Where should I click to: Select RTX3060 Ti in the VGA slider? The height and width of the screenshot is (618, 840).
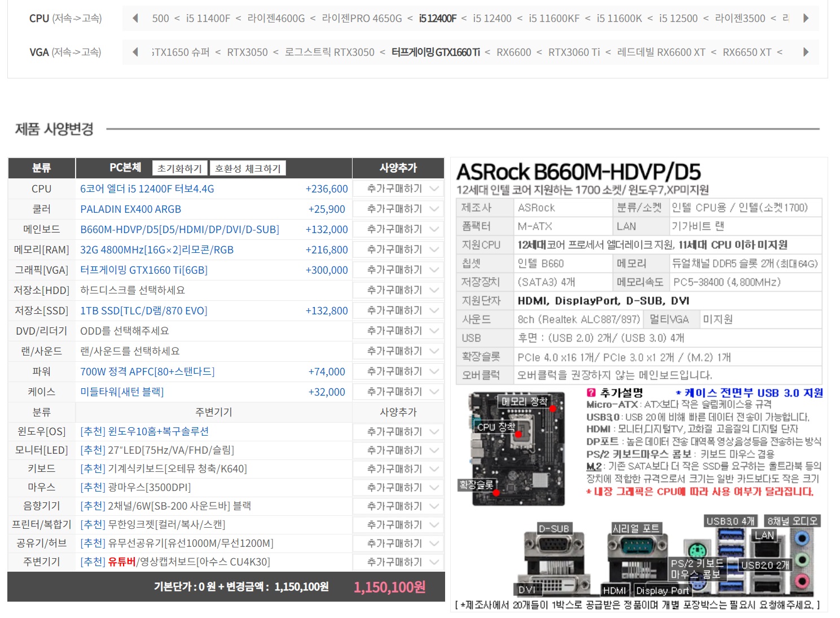click(x=574, y=52)
